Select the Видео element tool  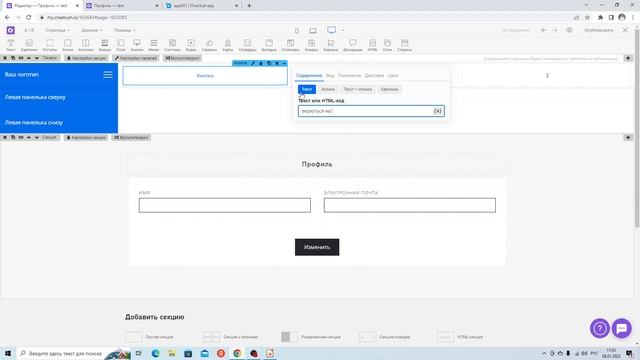point(191,45)
